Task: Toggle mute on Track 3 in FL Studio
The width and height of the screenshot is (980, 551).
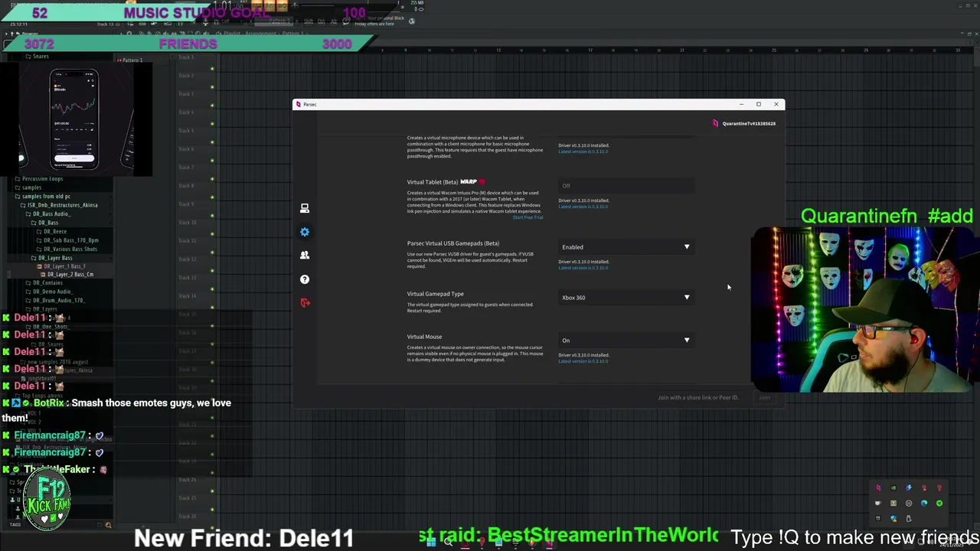Action: [x=212, y=106]
